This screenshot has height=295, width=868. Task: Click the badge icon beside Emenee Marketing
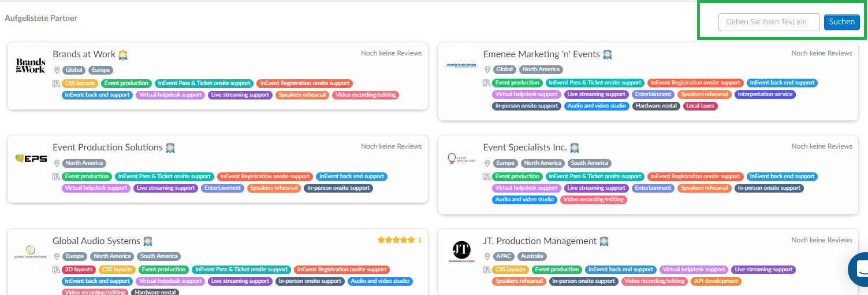click(608, 54)
